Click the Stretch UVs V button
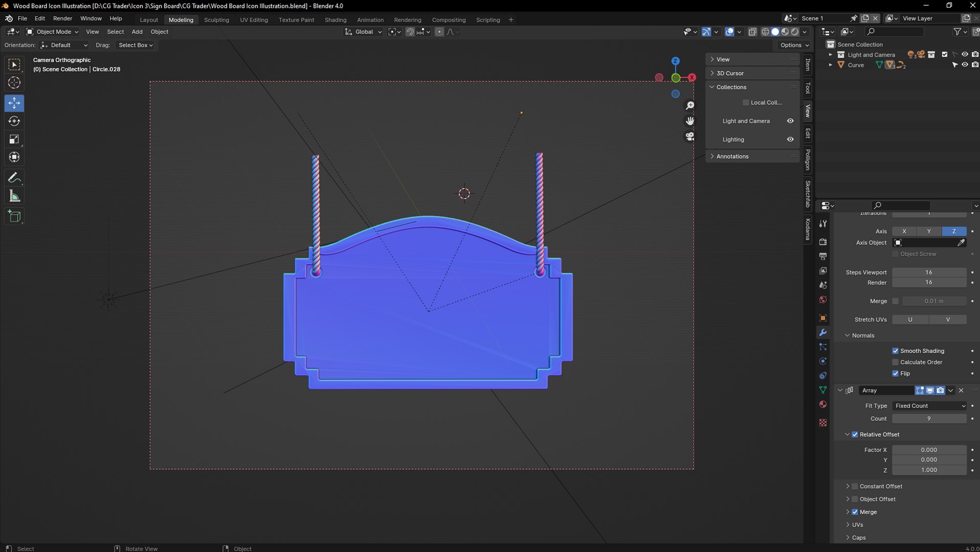980x552 pixels. click(947, 319)
